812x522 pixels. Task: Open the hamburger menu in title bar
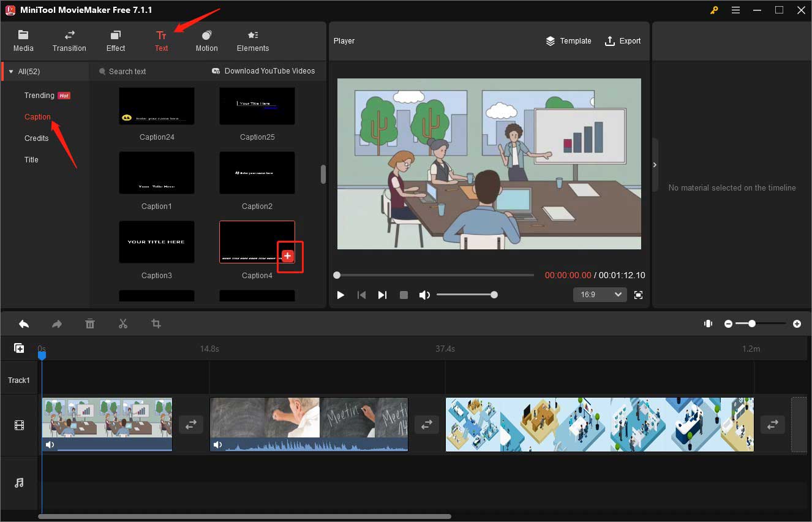(735, 10)
